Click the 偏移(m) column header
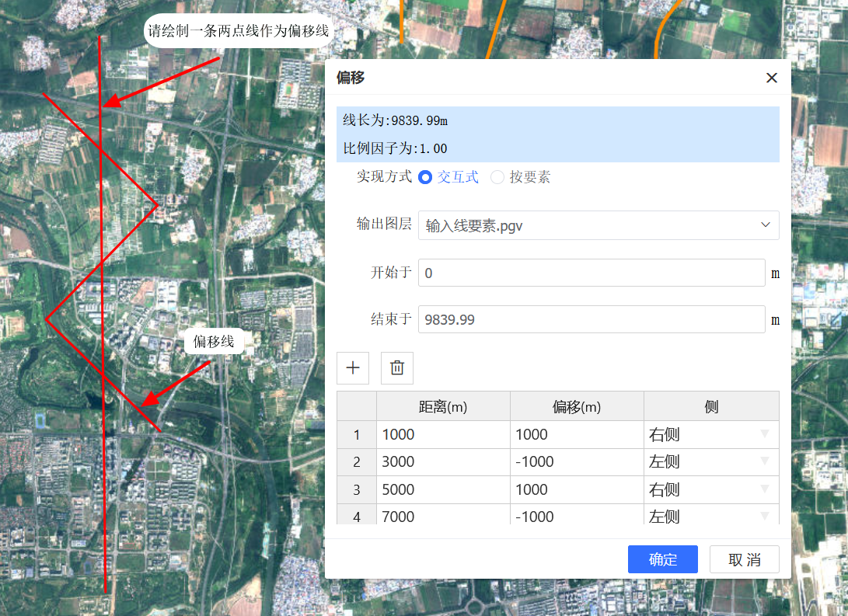 pyautogui.click(x=577, y=406)
